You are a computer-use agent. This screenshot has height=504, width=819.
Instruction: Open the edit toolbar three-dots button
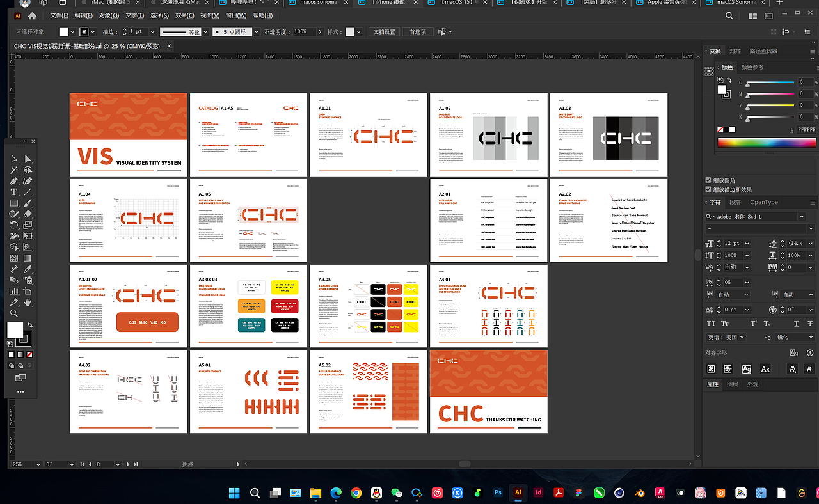pos(20,391)
